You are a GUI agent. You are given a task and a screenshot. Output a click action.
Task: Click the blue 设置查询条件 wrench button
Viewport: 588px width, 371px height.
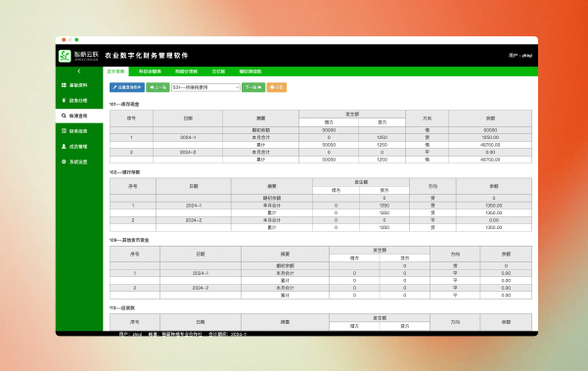pos(127,87)
